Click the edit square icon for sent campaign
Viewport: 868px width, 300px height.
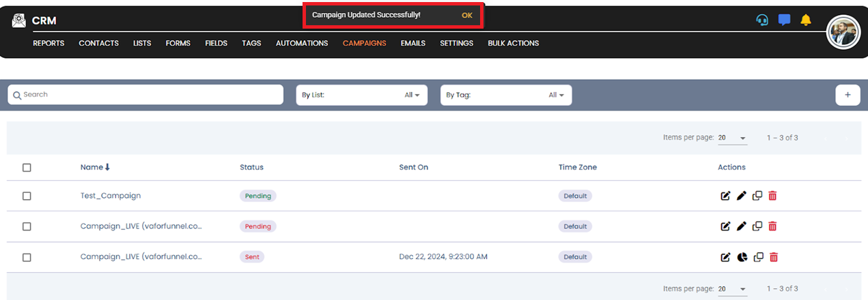pos(725,257)
